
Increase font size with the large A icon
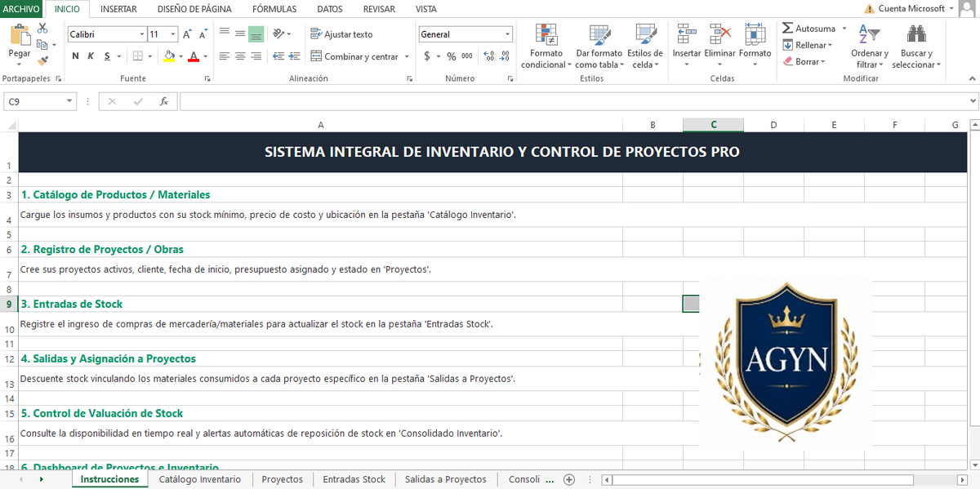188,34
